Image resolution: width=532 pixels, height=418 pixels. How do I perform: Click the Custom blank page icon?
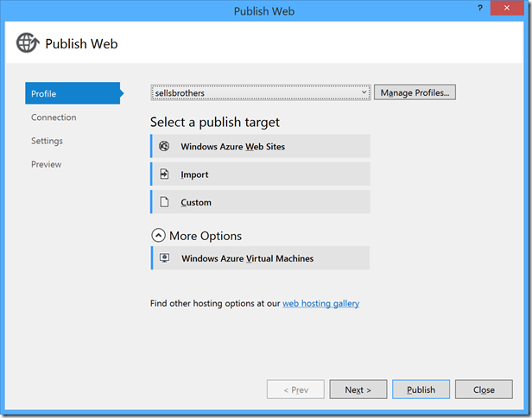[x=164, y=202]
